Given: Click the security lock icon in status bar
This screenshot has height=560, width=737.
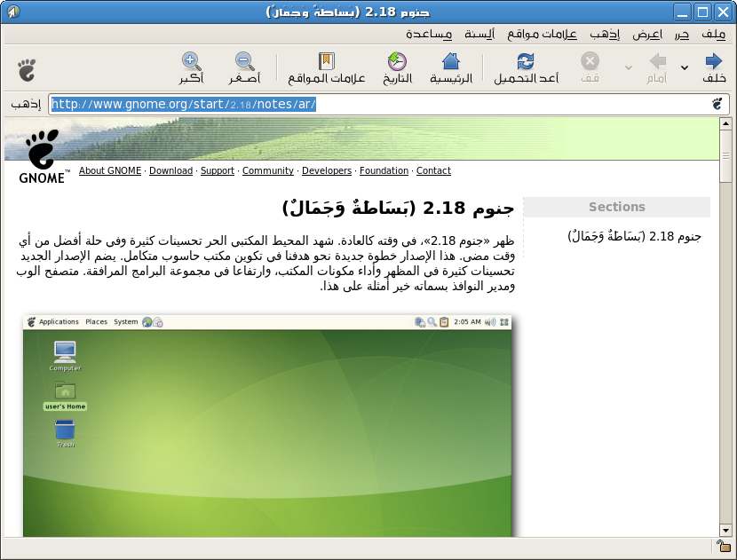Looking at the screenshot, I should 723,547.
